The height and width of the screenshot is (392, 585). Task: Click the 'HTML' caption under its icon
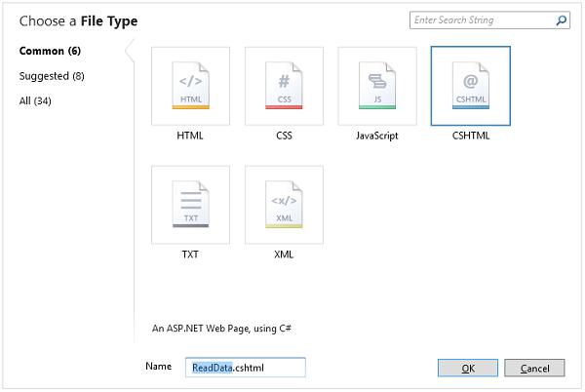coord(191,136)
